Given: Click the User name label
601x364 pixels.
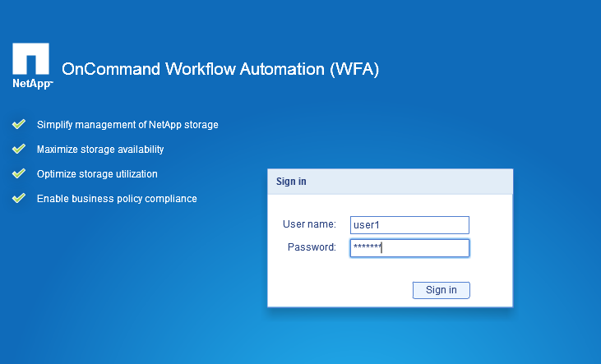Looking at the screenshot, I should point(309,224).
